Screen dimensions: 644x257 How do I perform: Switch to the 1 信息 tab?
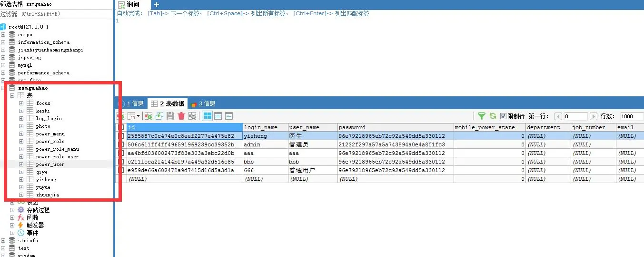click(x=132, y=103)
